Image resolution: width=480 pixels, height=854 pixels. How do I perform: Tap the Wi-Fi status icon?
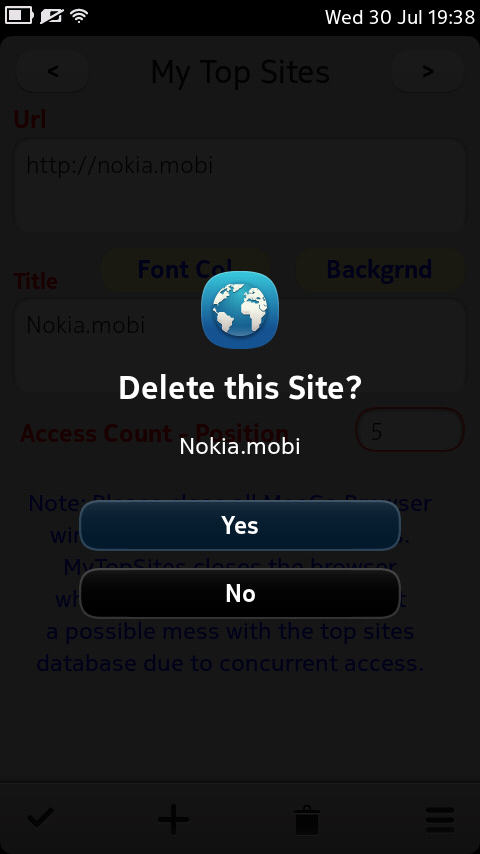point(79,16)
